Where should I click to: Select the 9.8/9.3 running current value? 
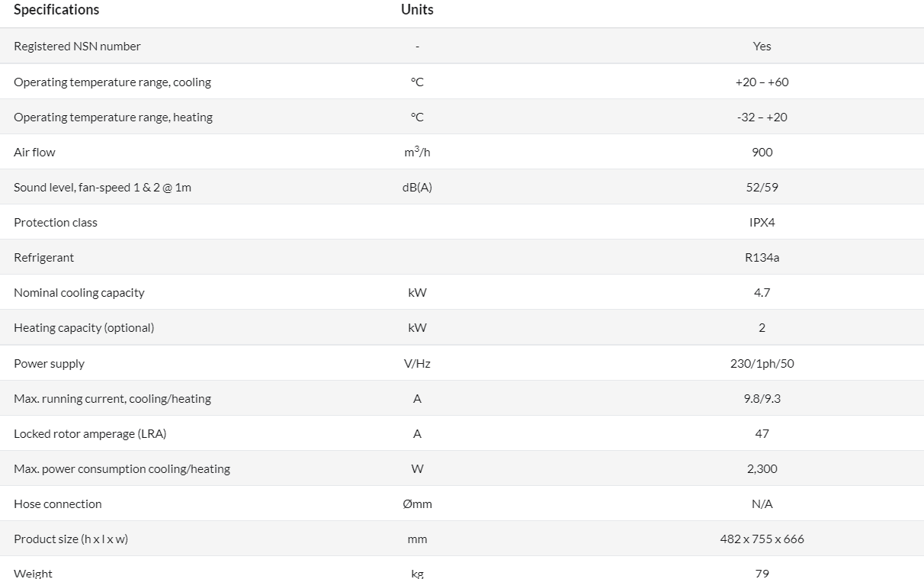tap(762, 398)
